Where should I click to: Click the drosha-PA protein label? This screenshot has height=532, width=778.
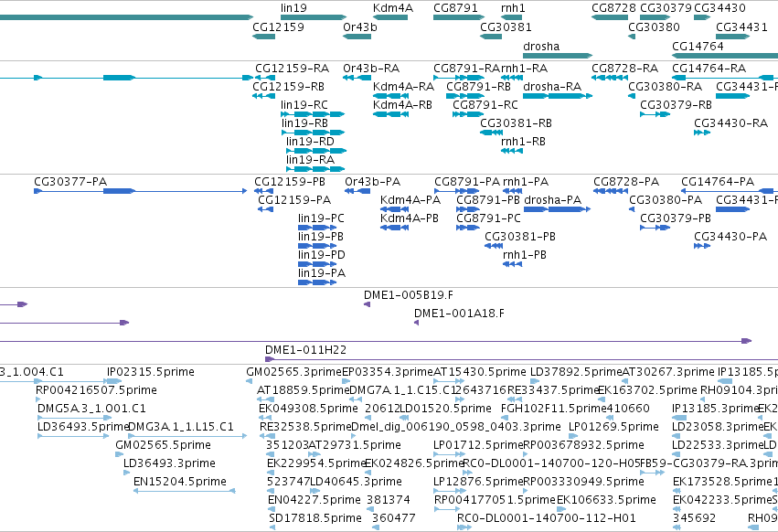[553, 200]
